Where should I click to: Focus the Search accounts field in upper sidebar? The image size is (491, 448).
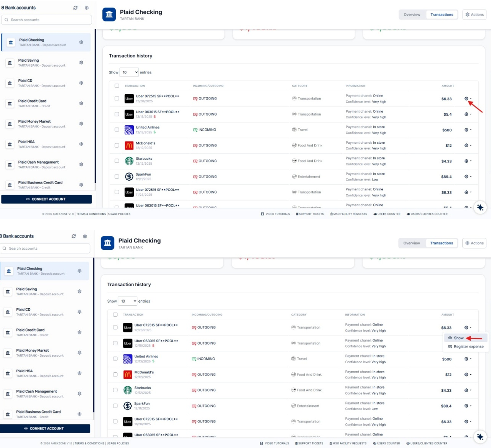click(46, 20)
